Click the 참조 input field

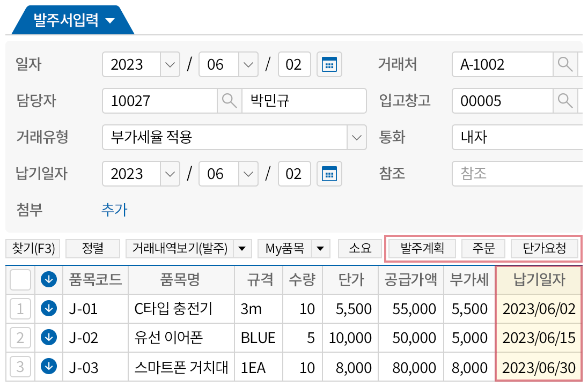[516, 174]
